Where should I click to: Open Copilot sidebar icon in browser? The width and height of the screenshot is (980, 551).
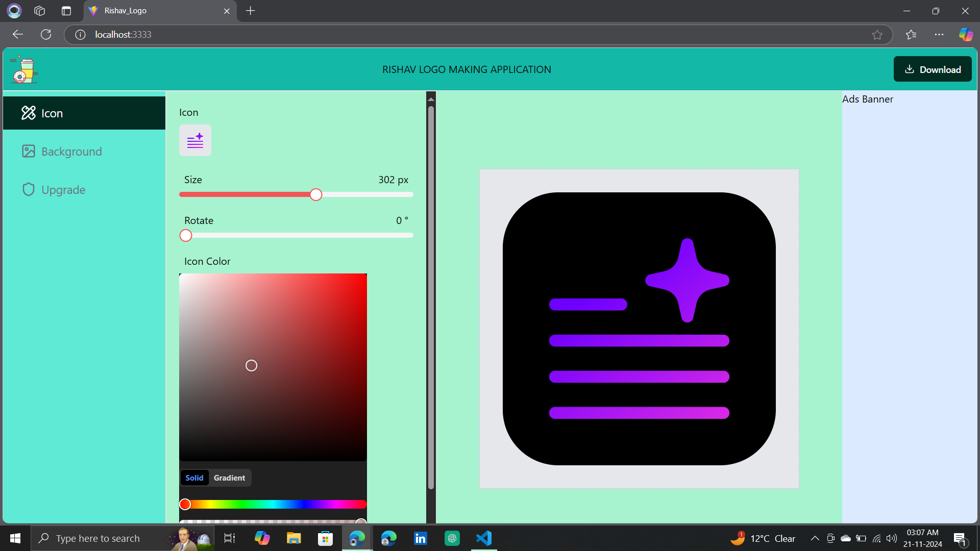tap(965, 35)
